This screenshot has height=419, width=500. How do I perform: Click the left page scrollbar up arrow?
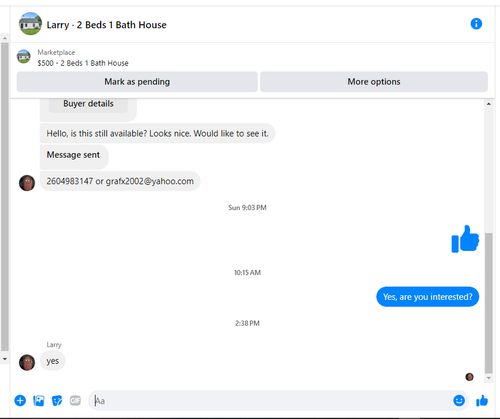[5, 38]
